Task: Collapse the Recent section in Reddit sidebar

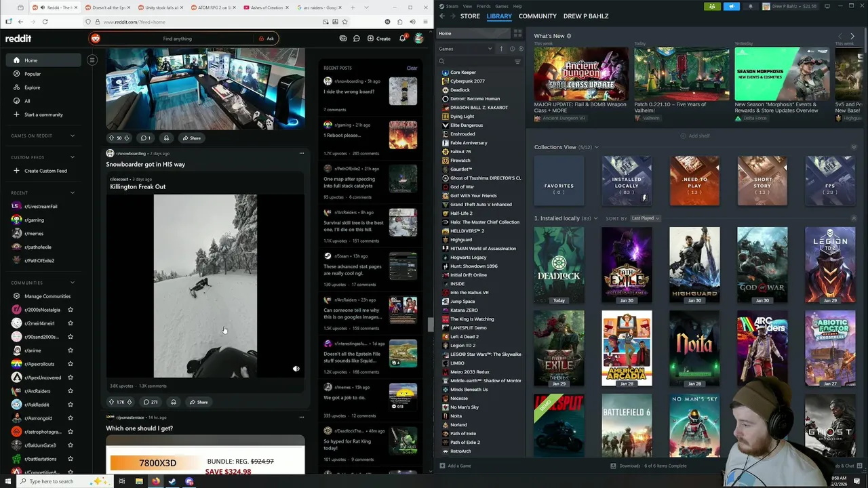Action: pos(73,193)
